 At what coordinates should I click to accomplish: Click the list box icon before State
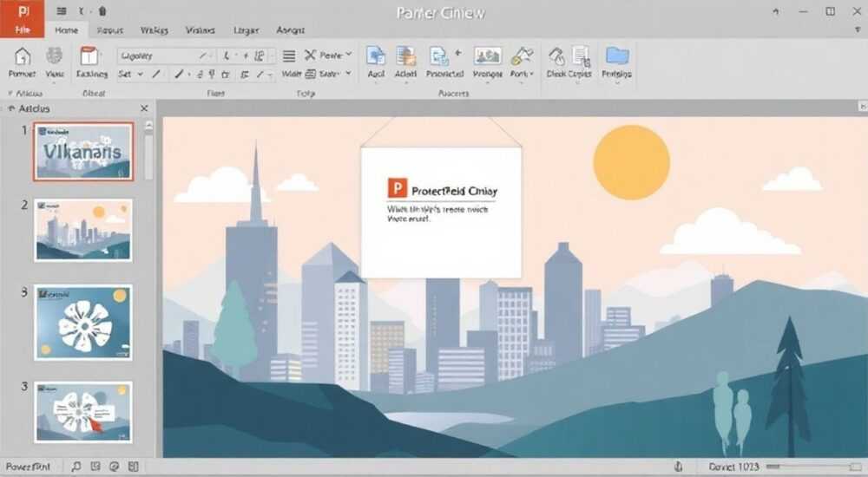311,74
